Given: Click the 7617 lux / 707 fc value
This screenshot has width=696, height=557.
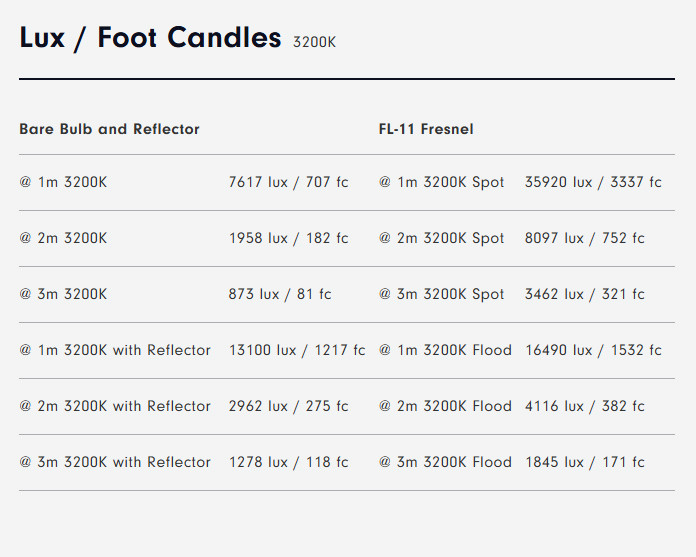Looking at the screenshot, I should [289, 182].
